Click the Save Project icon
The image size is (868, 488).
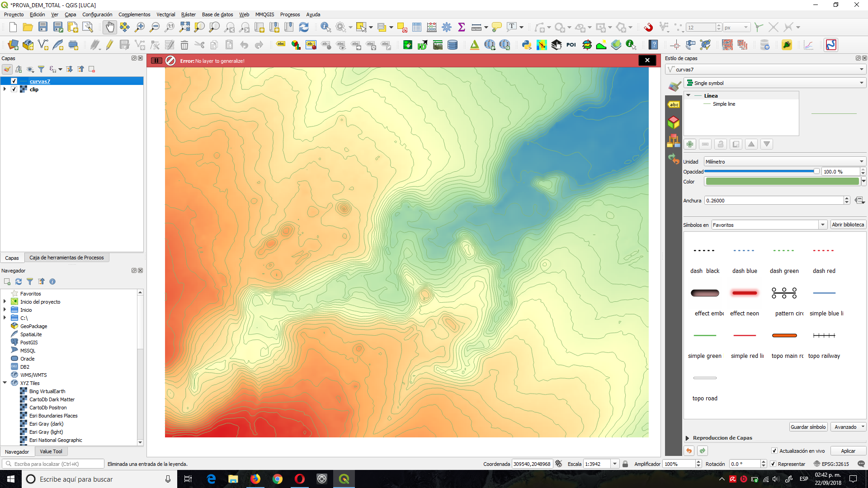pyautogui.click(x=43, y=27)
